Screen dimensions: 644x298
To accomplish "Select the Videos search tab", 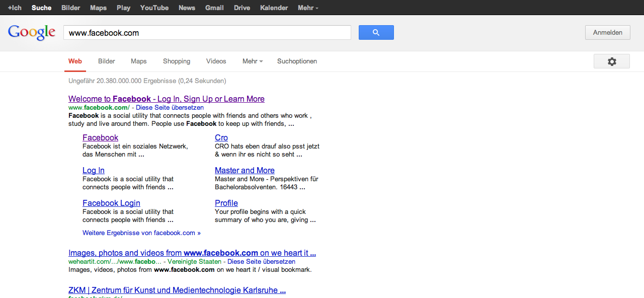I will point(216,61).
